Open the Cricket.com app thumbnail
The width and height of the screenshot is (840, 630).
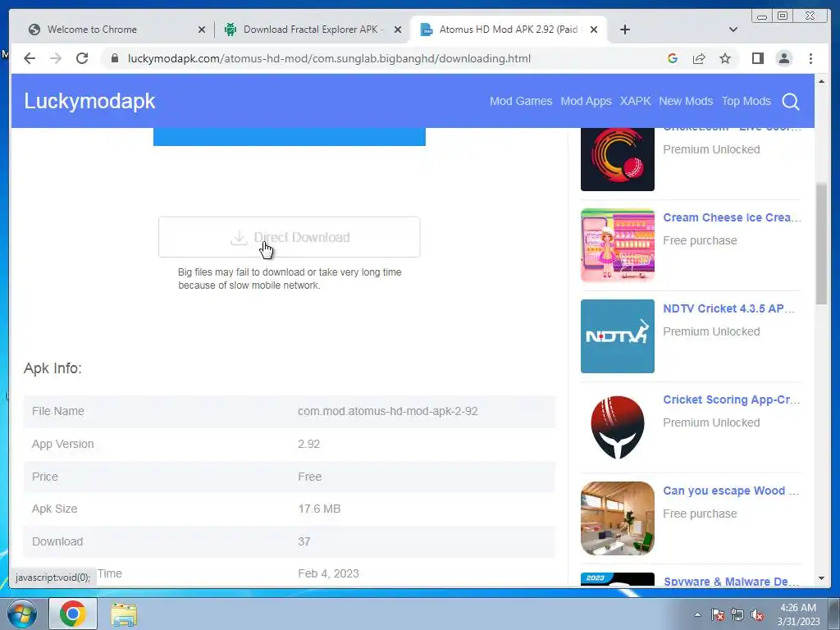click(618, 159)
